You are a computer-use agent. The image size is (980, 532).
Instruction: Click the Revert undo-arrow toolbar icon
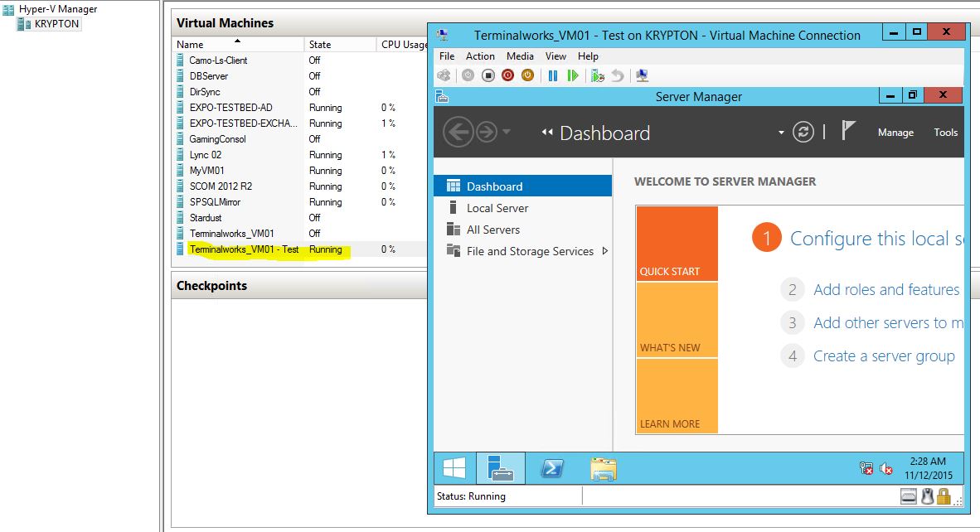618,75
